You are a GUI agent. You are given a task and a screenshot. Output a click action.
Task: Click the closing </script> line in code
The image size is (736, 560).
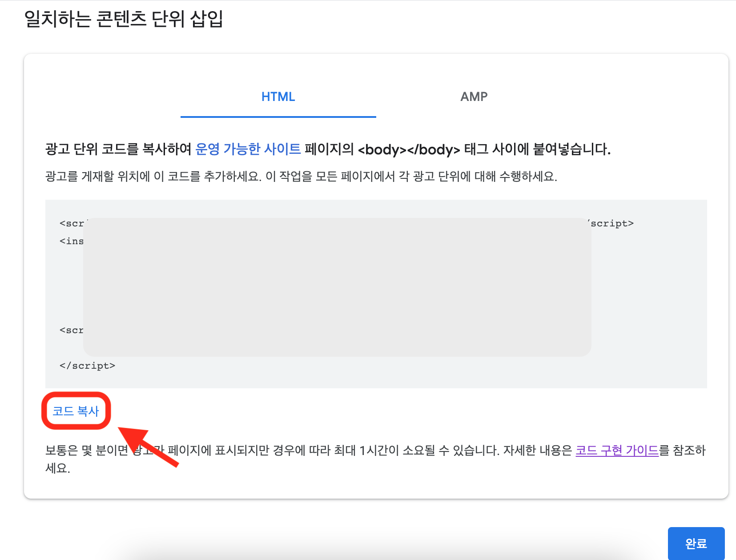click(x=88, y=366)
